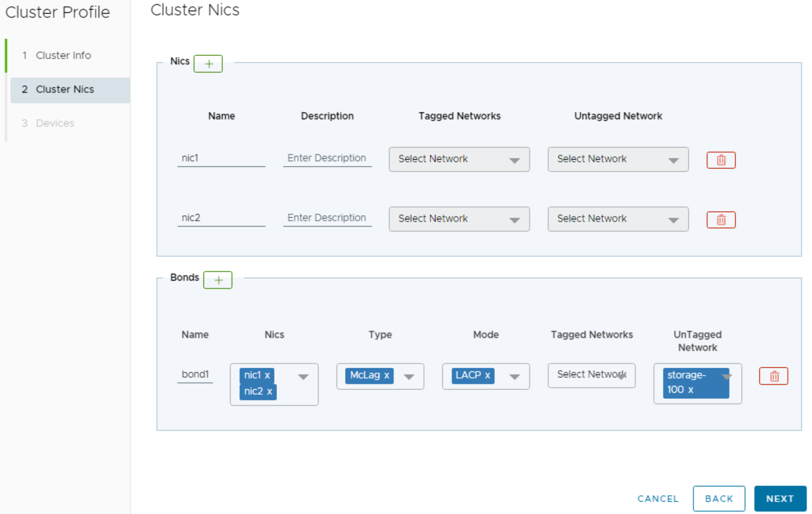
Task: Expand bond1 Mode dropdown arrow
Action: (515, 377)
